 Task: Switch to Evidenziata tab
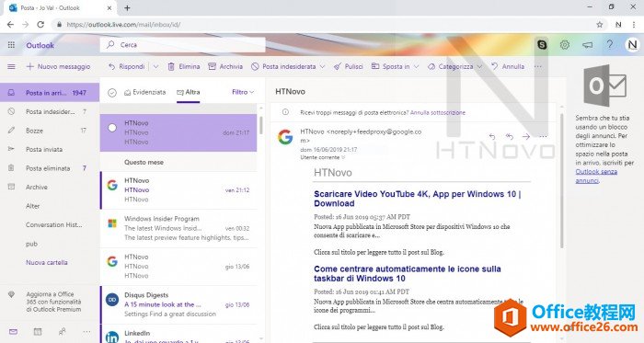point(145,92)
